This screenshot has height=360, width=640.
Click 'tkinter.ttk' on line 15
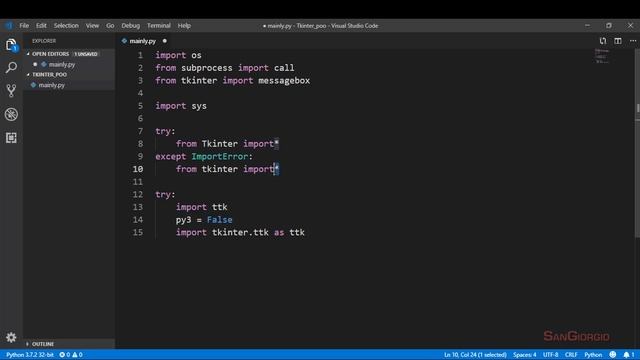240,232
